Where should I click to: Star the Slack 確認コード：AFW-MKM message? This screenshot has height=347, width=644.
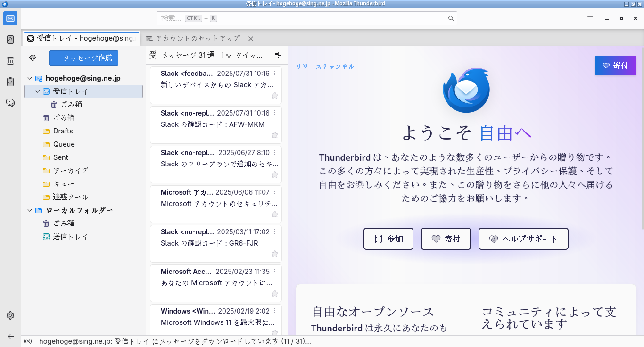pyautogui.click(x=275, y=135)
